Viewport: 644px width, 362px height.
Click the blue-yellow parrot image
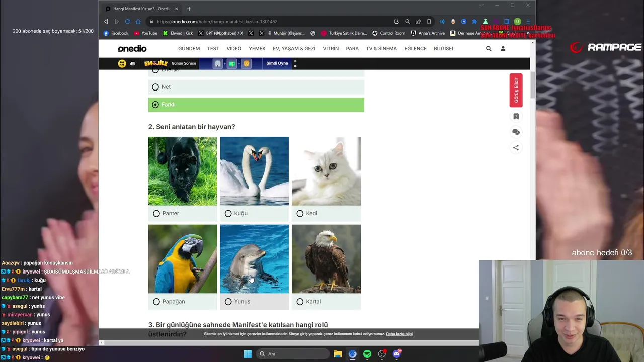pyautogui.click(x=183, y=259)
